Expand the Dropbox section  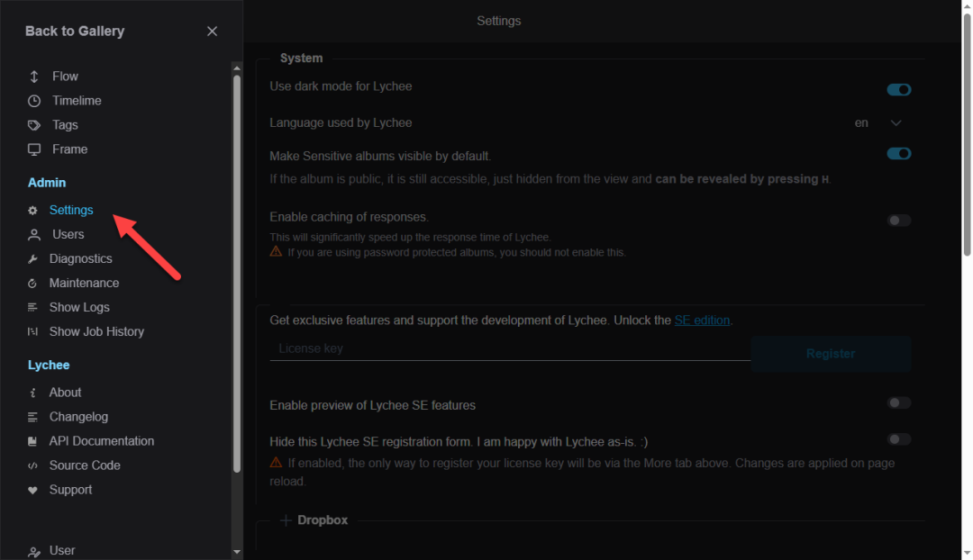click(286, 520)
